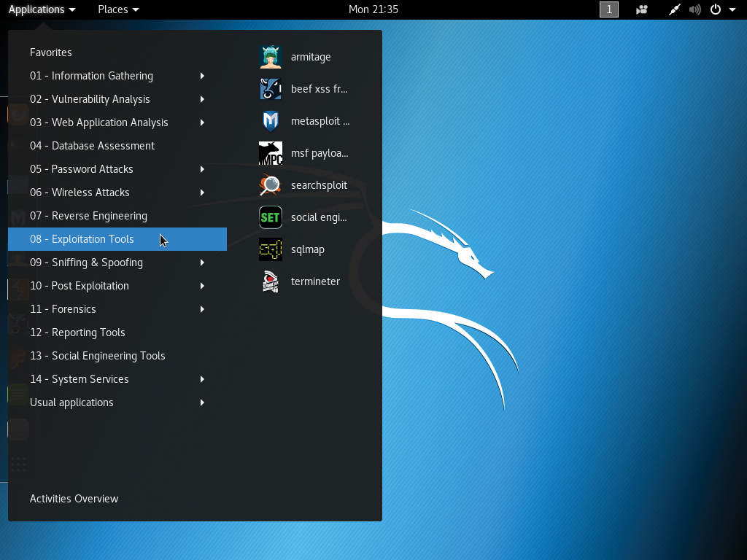Open the msf payload creator icon
Viewport: 747px width, 560px height.
click(271, 153)
